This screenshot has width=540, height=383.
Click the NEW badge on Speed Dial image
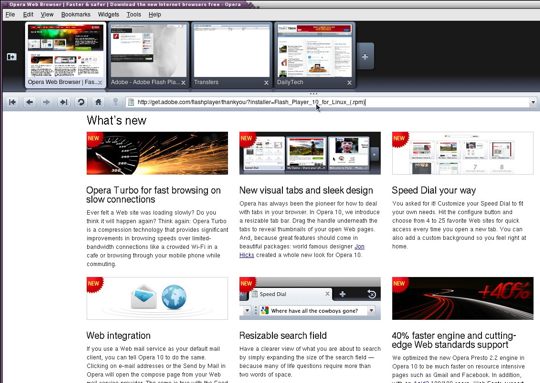tap(399, 139)
